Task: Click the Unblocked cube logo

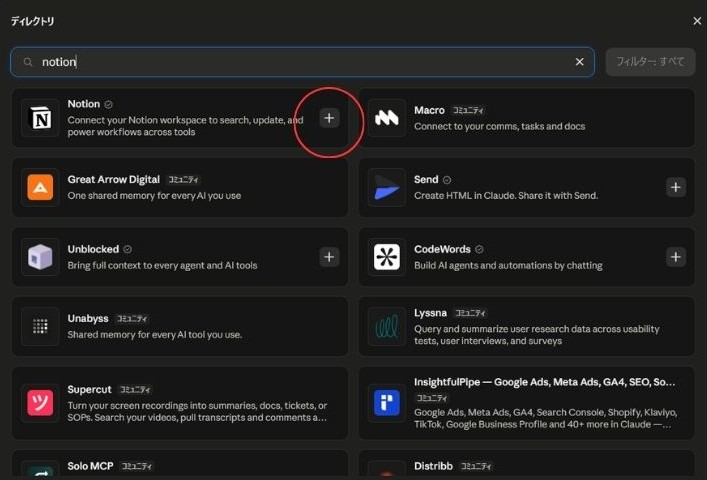Action: pos(40,257)
